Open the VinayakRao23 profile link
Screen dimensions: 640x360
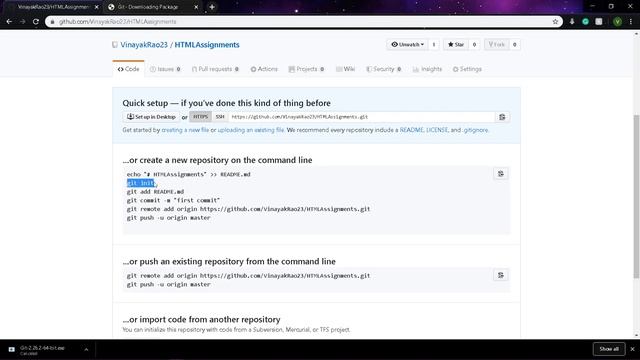click(x=144, y=45)
